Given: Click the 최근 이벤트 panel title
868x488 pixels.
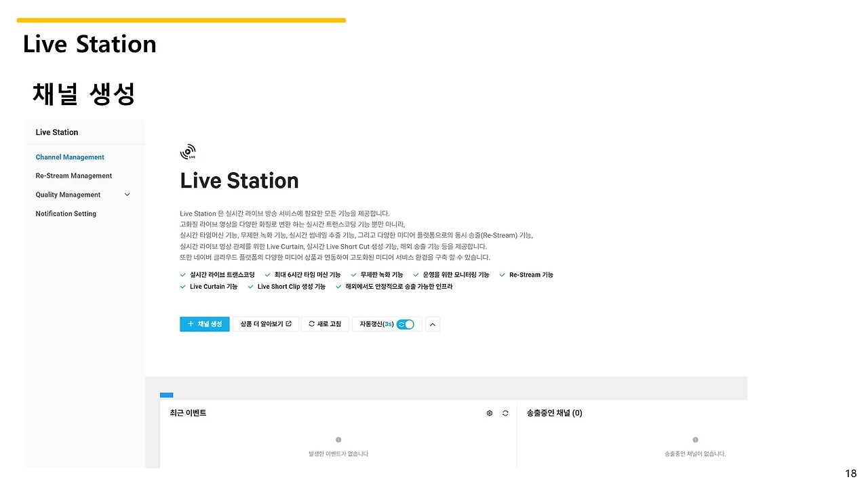Looking at the screenshot, I should coord(188,413).
